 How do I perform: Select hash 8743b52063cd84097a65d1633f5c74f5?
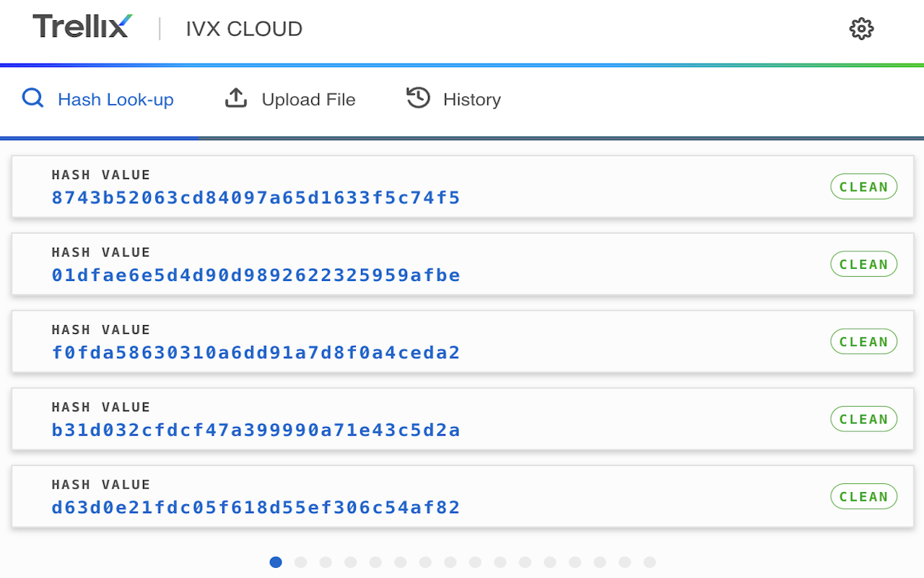pos(256,198)
